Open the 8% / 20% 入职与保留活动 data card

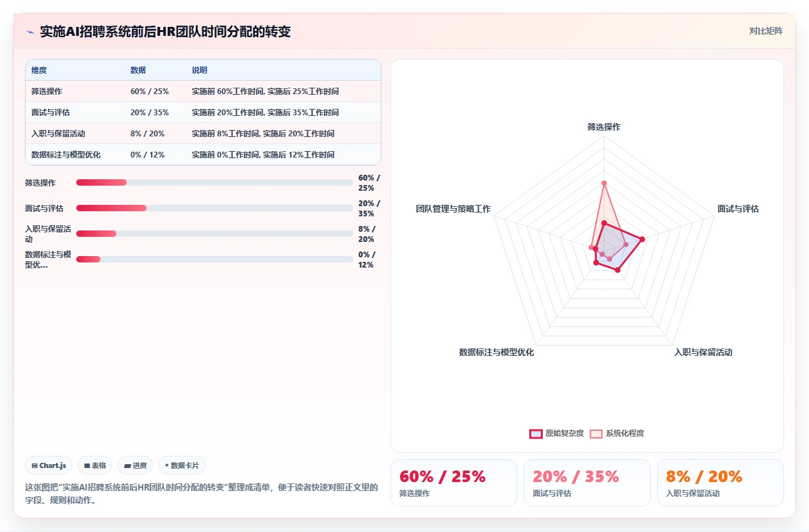721,483
